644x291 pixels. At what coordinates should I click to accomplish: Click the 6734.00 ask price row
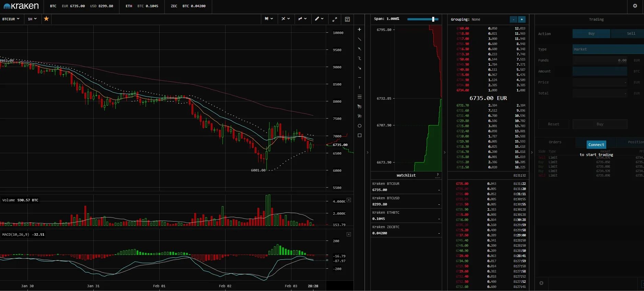[x=488, y=90]
